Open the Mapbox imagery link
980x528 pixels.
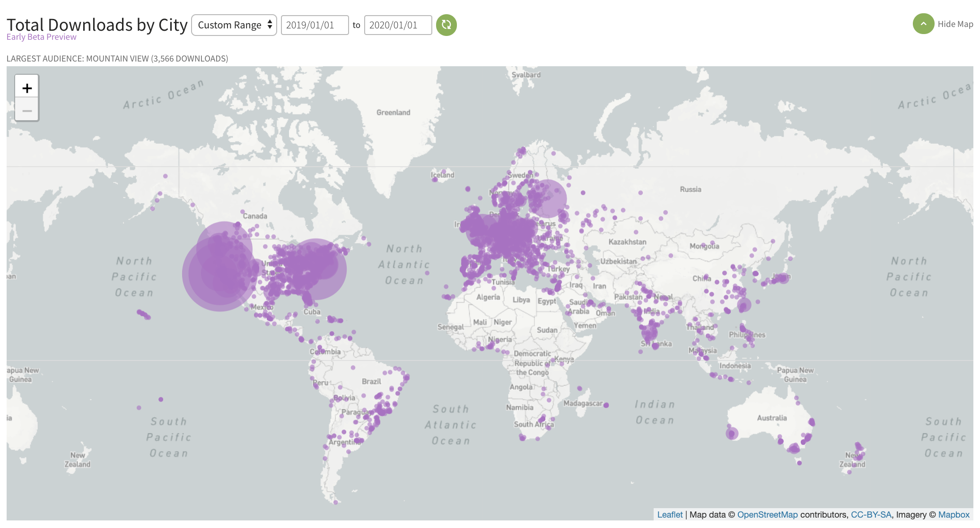point(954,515)
